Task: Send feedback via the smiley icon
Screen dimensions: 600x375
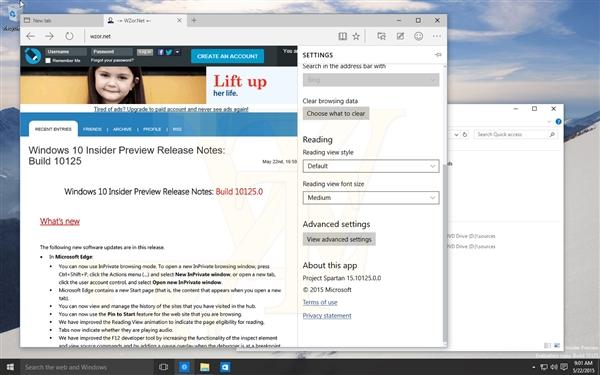Action: coord(419,36)
